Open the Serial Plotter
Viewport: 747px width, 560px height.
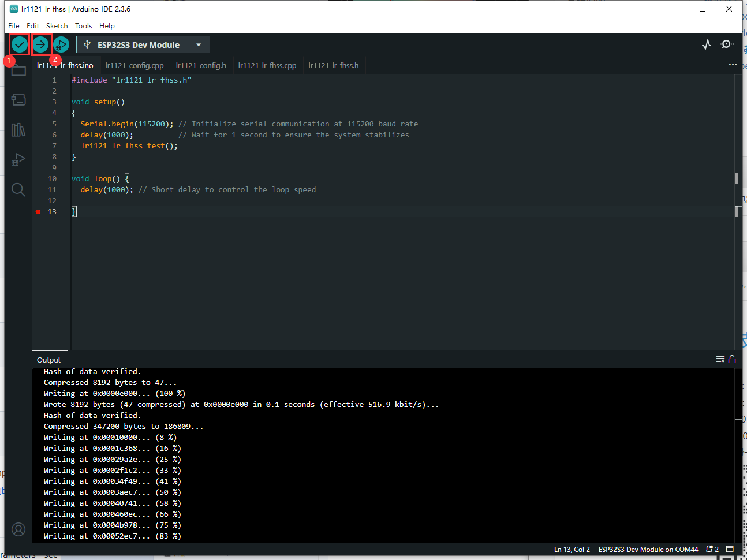pos(707,44)
